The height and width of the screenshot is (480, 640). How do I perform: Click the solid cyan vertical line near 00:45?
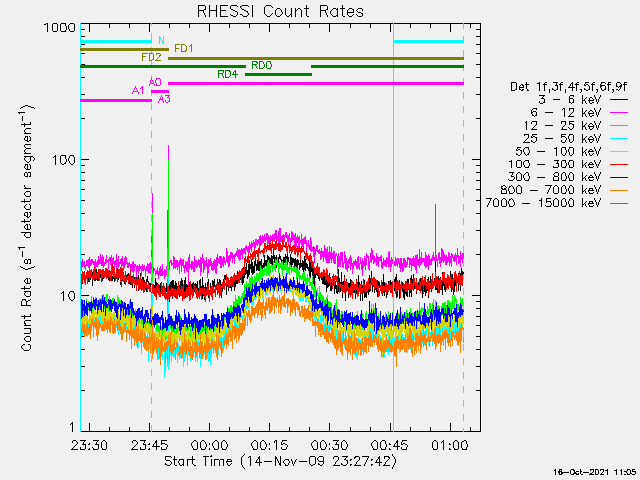tap(393, 227)
